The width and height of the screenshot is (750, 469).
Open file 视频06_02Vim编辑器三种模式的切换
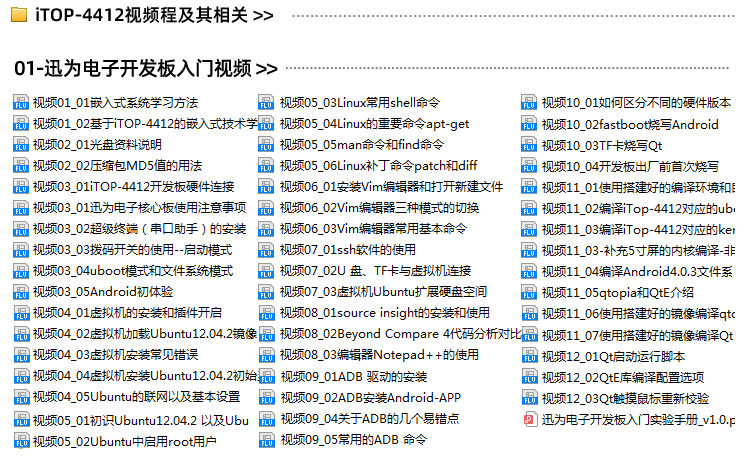[379, 207]
